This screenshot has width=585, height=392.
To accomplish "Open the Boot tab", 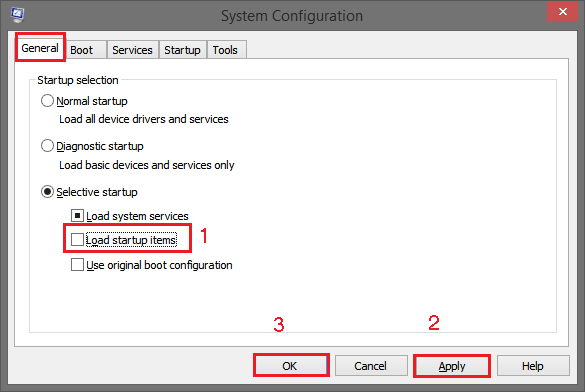I will pos(82,50).
